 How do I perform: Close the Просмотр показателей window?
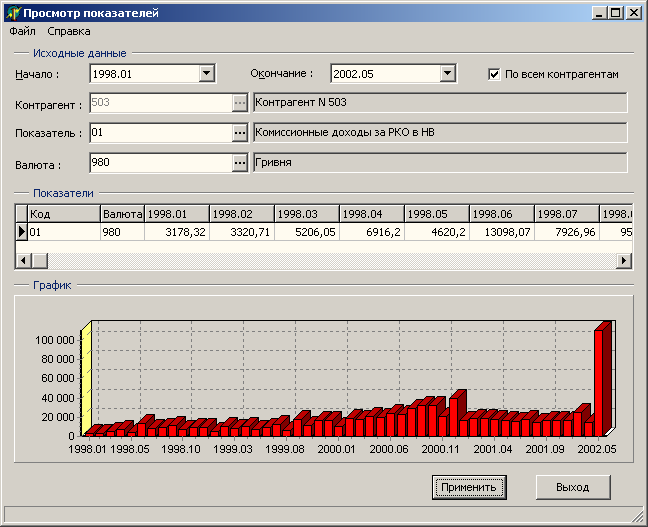pos(634,13)
